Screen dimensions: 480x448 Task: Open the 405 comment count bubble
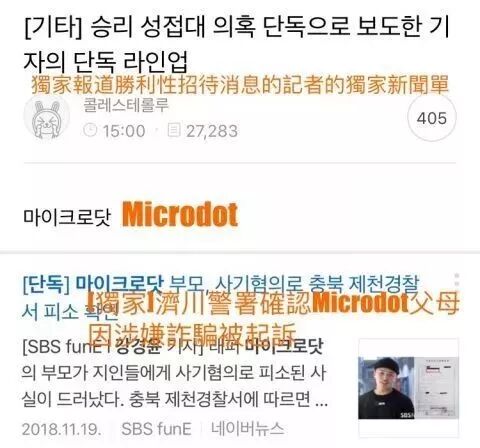[x=432, y=118]
